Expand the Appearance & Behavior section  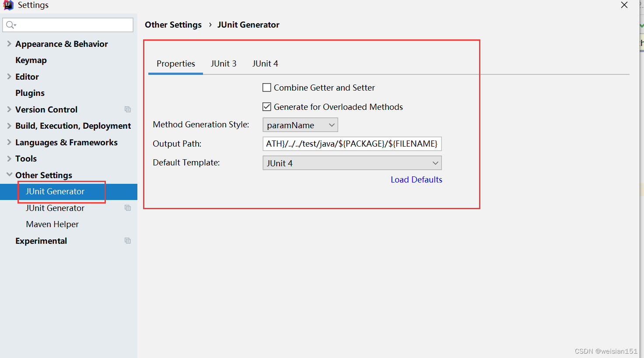(x=9, y=44)
